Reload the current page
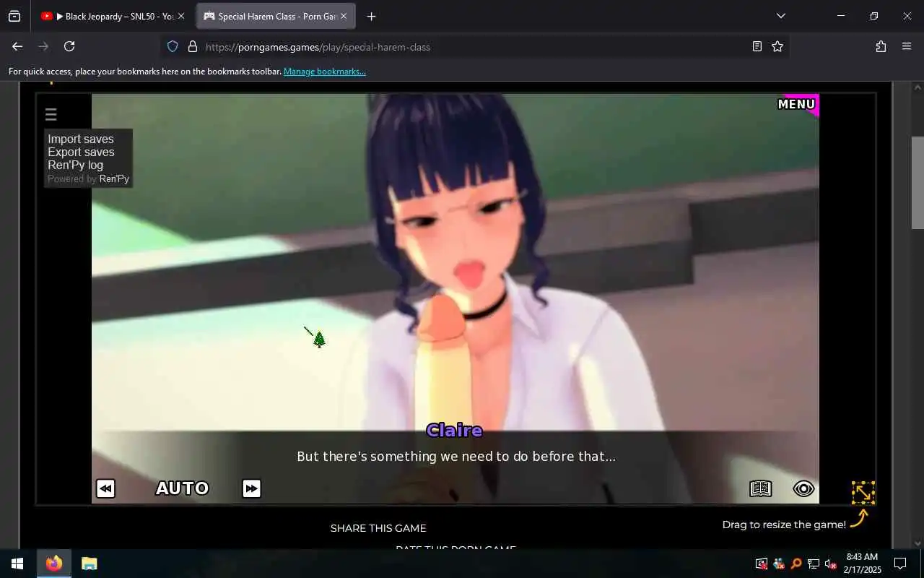Image resolution: width=924 pixels, height=578 pixels. [x=69, y=46]
